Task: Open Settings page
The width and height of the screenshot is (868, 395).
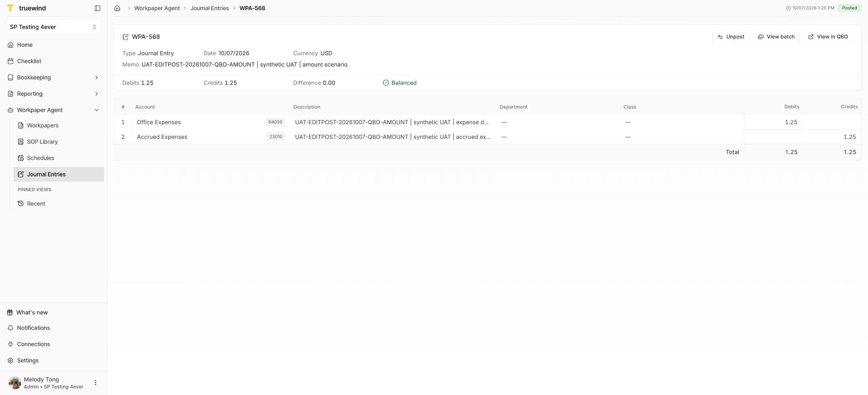Action: click(x=53, y=360)
